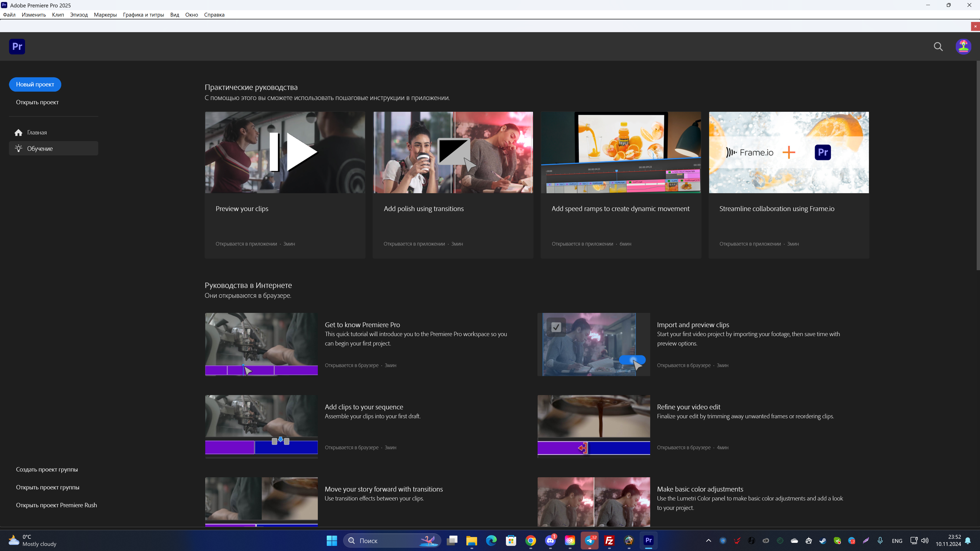Open Task View from the taskbar
The width and height of the screenshot is (980, 551).
[x=452, y=540]
